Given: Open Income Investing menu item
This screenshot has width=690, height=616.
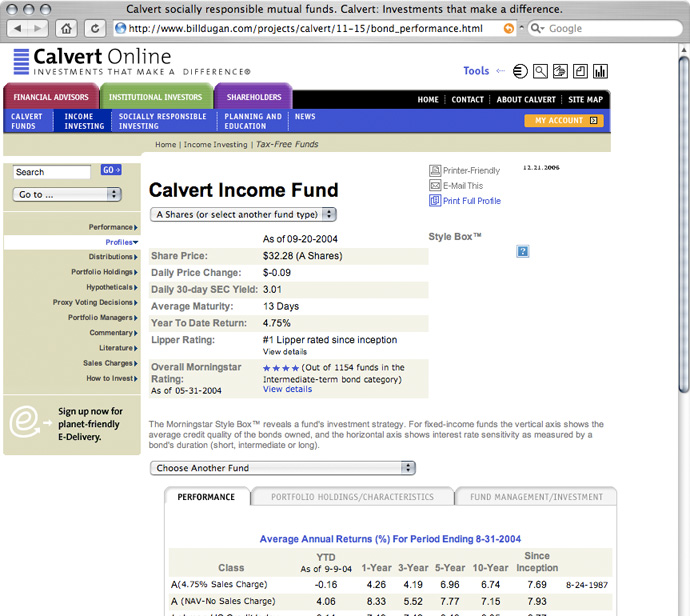Looking at the screenshot, I should pos(84,121).
